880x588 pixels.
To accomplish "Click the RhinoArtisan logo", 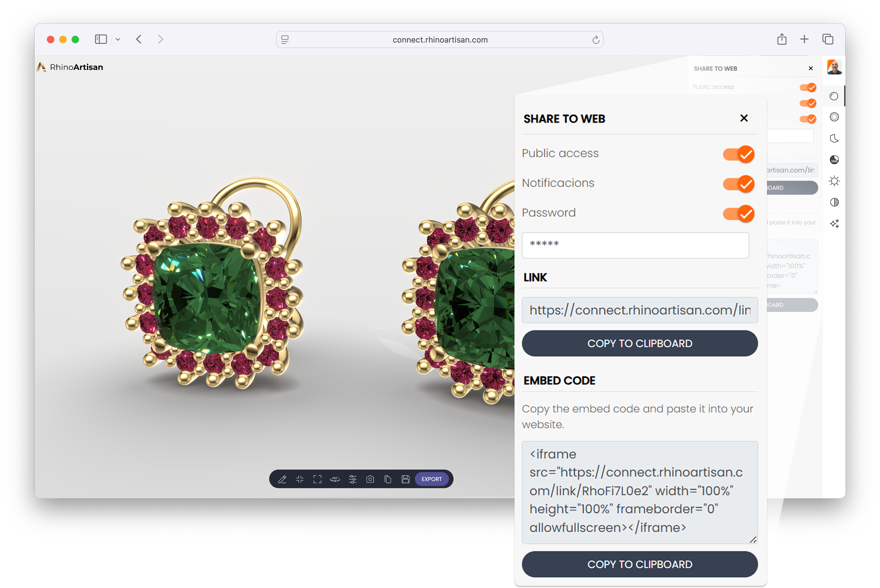I will click(70, 67).
